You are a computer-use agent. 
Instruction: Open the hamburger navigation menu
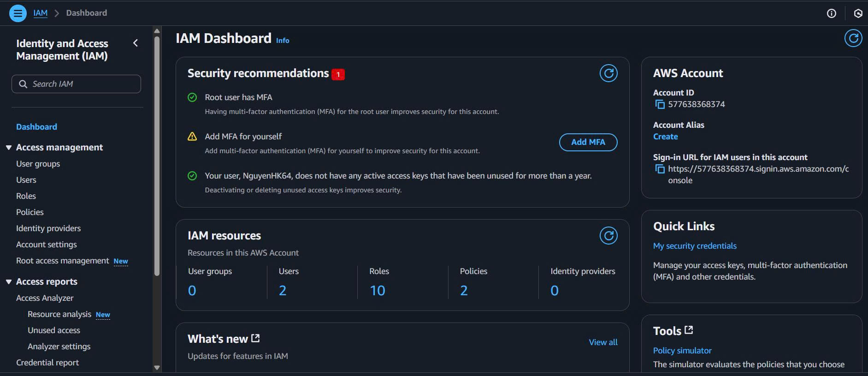click(18, 13)
